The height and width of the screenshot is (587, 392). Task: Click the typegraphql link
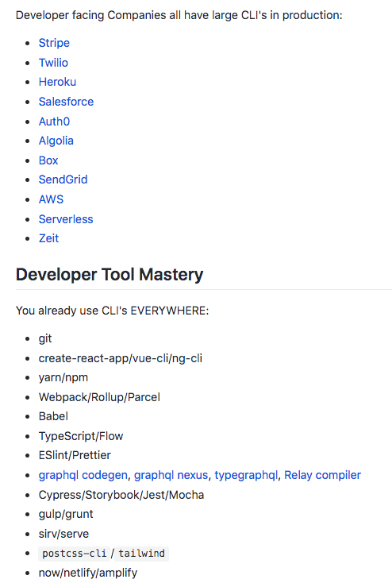[246, 475]
